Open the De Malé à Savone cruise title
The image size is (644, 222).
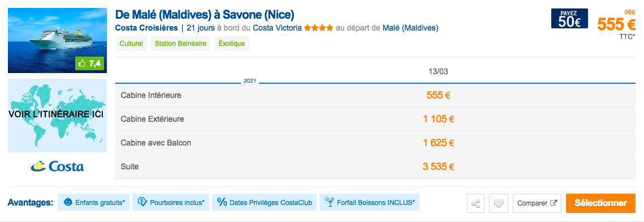tap(205, 15)
